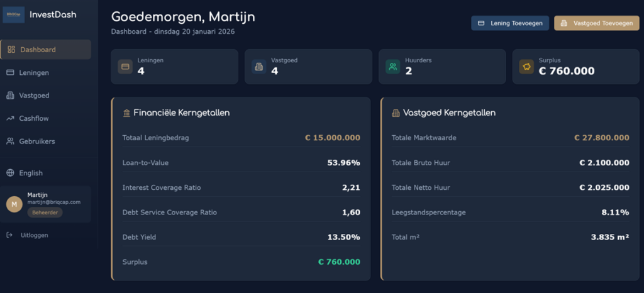Click the Leningen card icon

[125, 66]
